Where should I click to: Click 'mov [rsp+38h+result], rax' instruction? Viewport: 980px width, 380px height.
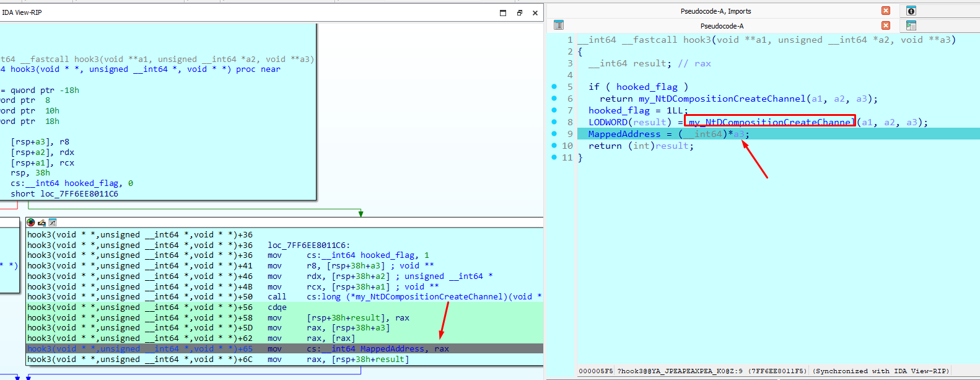(338, 318)
